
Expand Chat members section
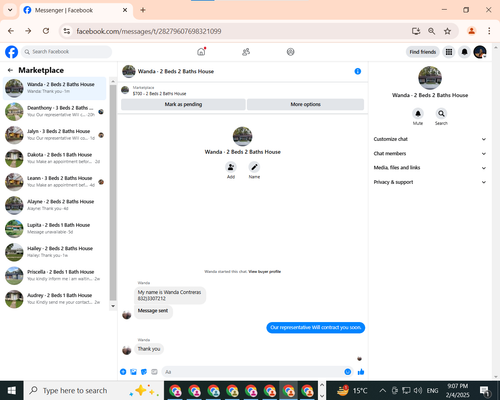(x=430, y=153)
